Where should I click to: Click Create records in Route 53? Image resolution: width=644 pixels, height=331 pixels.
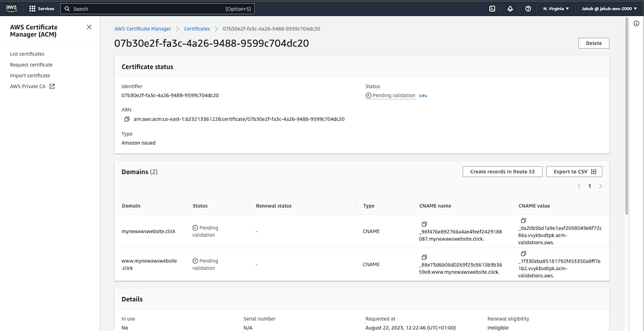[x=502, y=172]
